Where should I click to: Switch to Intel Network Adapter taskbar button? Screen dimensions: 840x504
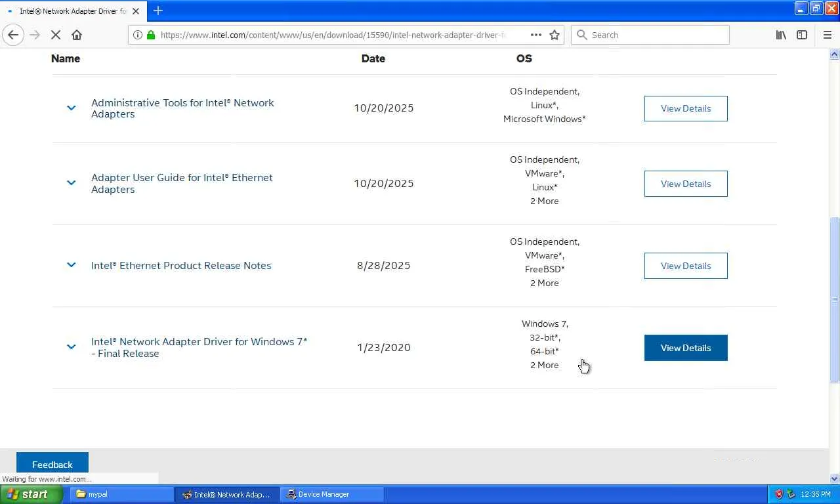[x=227, y=494]
